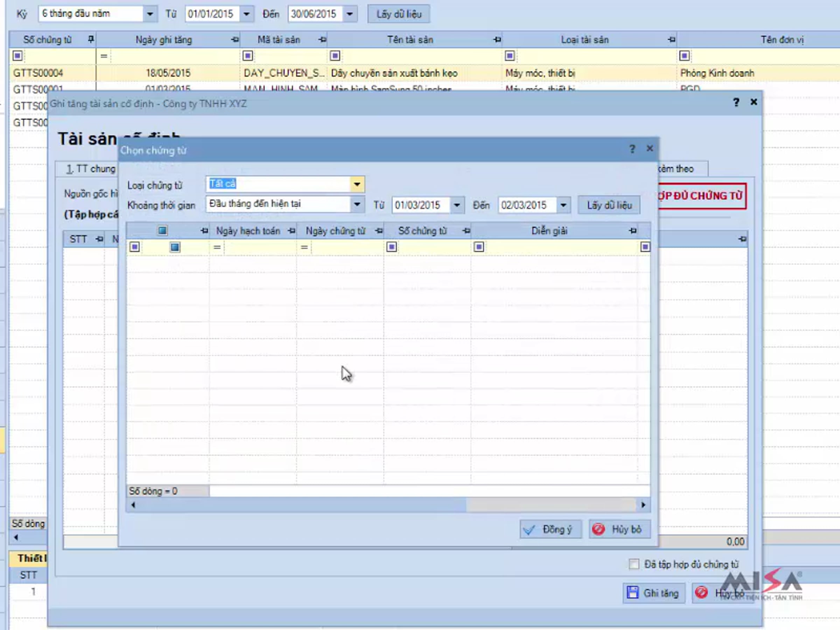Pin the Ngày chứng từ column
840x630 pixels.
379,231
